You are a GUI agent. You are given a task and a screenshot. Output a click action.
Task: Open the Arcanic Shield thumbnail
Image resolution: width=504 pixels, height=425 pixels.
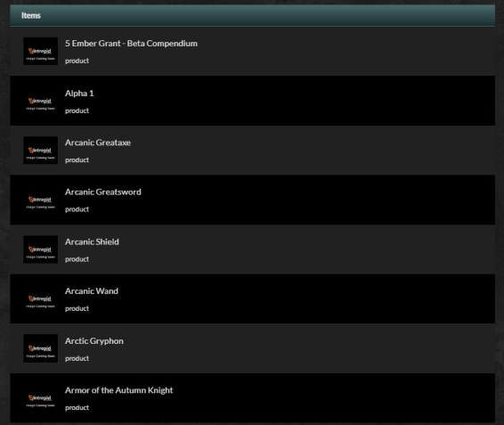(x=40, y=249)
